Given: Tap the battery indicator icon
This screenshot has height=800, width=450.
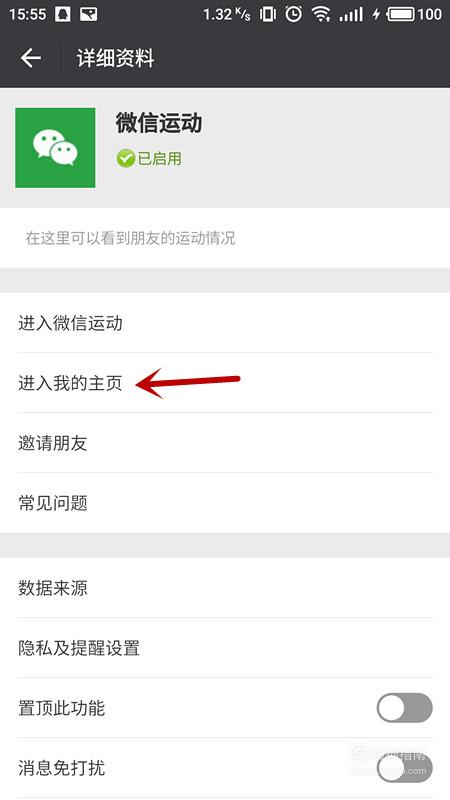Looking at the screenshot, I should pos(402,14).
